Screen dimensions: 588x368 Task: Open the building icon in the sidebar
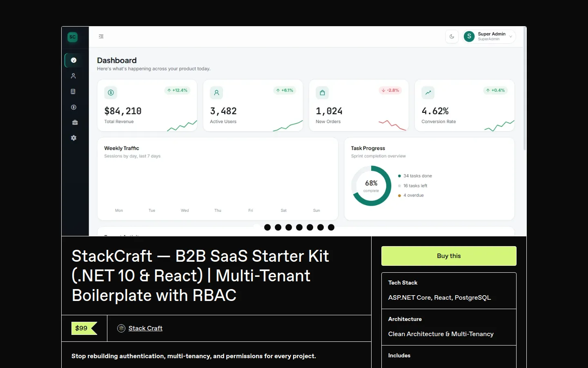73,92
